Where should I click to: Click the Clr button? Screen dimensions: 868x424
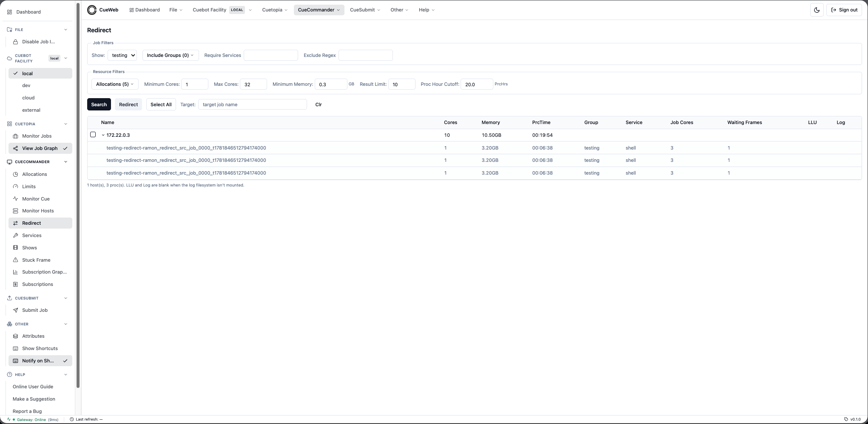tap(319, 105)
